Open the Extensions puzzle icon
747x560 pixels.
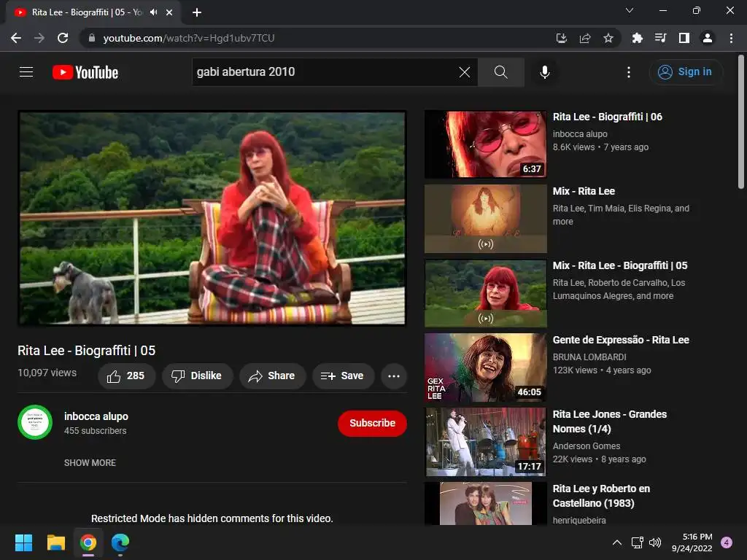tap(637, 38)
